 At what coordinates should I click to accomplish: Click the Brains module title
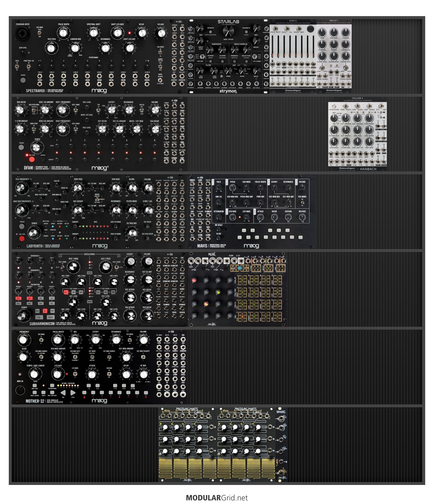pyautogui.click(x=281, y=412)
